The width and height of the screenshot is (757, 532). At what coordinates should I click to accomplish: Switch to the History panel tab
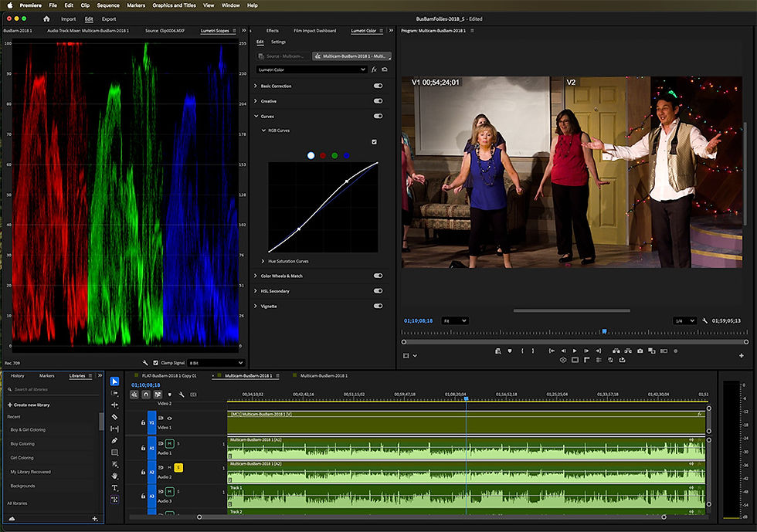click(17, 375)
